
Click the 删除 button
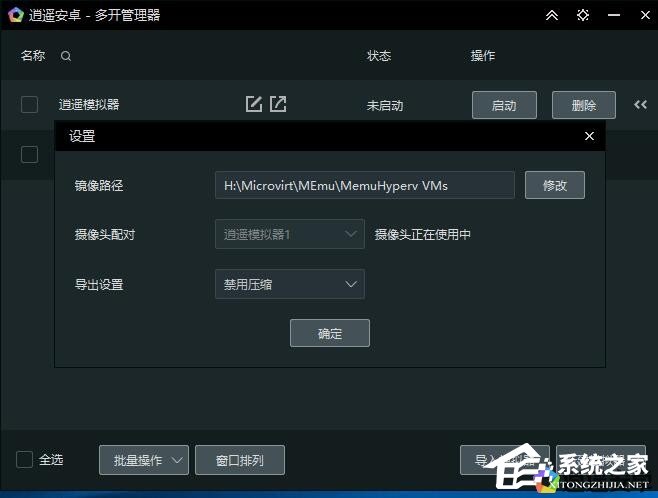[x=584, y=105]
